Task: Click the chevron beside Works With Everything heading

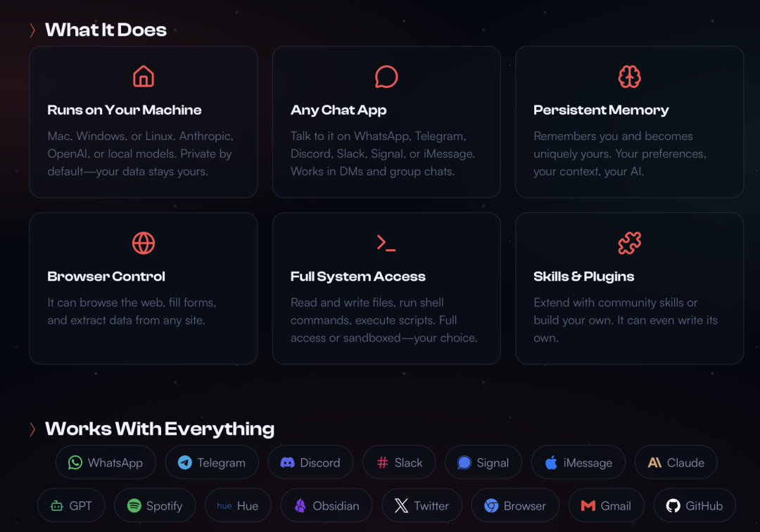Action: pyautogui.click(x=32, y=429)
